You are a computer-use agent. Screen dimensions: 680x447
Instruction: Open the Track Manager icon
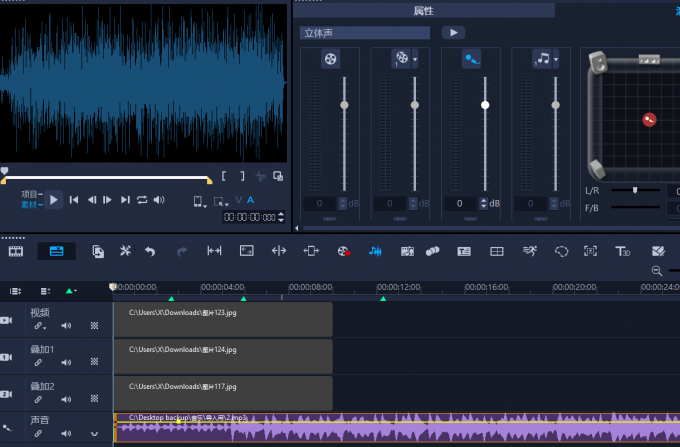pos(46,291)
